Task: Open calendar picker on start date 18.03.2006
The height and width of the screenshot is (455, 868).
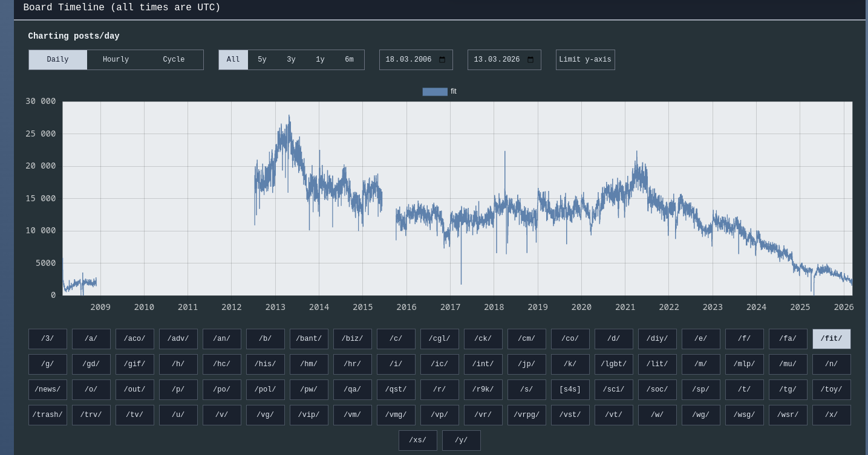Action: click(x=442, y=60)
